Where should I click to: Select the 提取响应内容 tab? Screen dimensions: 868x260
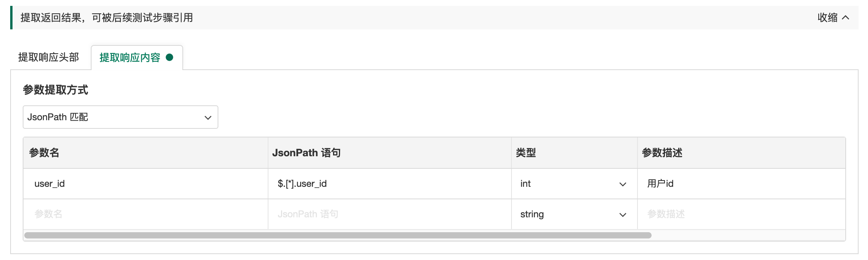130,58
